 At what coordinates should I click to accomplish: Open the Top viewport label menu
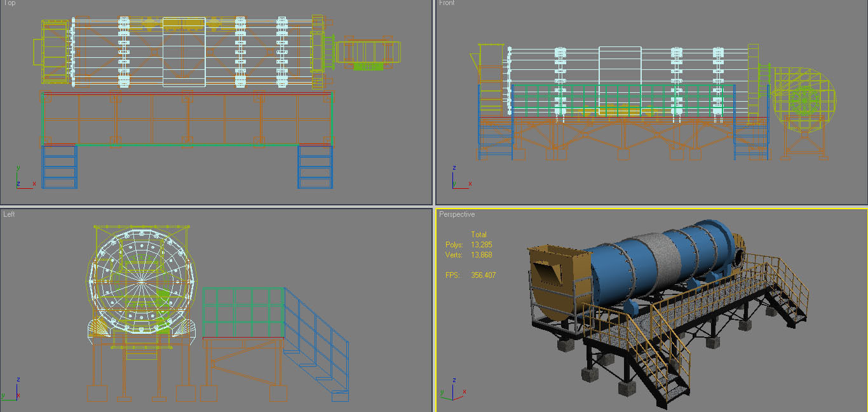point(10,3)
